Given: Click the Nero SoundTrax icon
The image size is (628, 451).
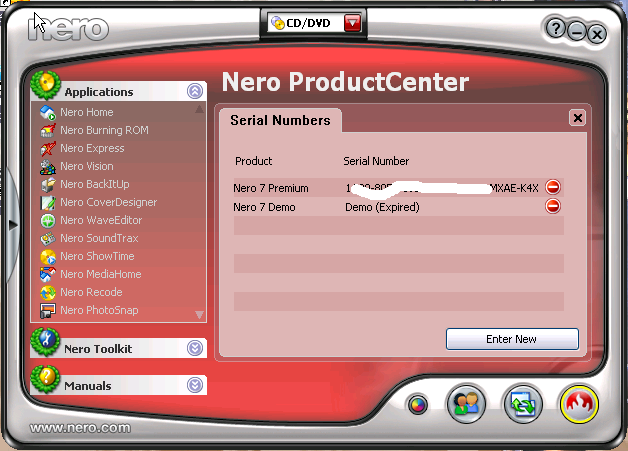Looking at the screenshot, I should pos(48,239).
